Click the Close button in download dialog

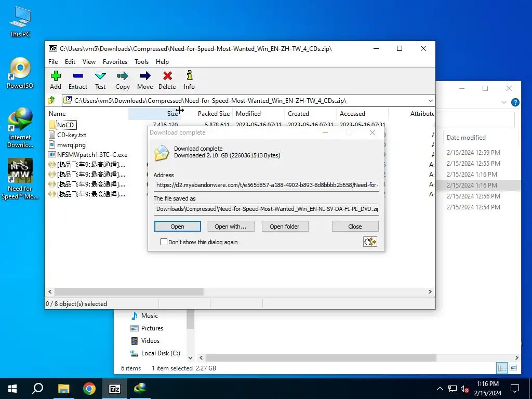click(355, 227)
